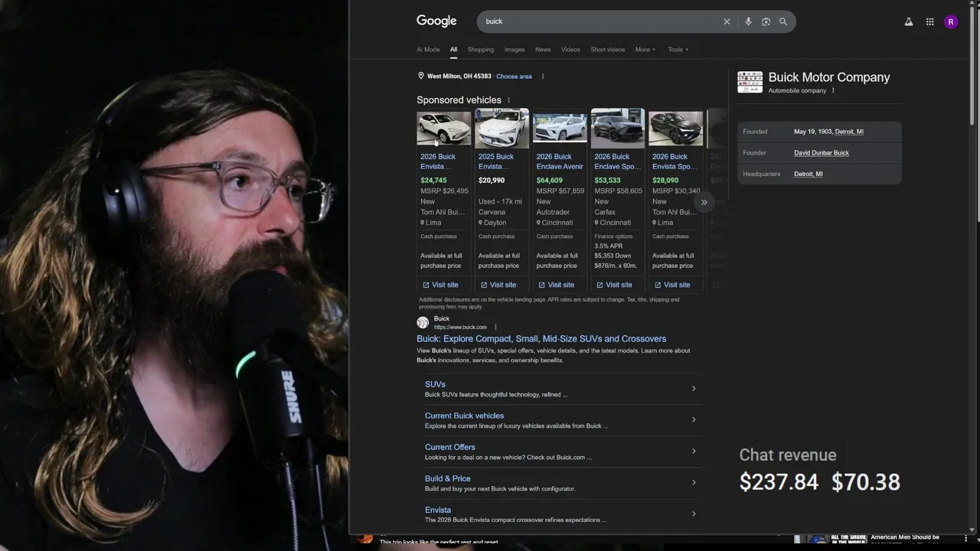Switch to Images tab
Image resolution: width=980 pixels, height=551 pixels.
(514, 50)
